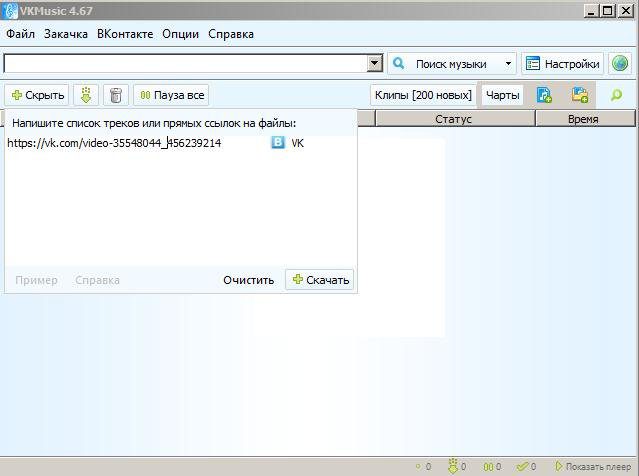The width and height of the screenshot is (639, 476).
Task: Click the Статус column header
Action: tap(454, 119)
